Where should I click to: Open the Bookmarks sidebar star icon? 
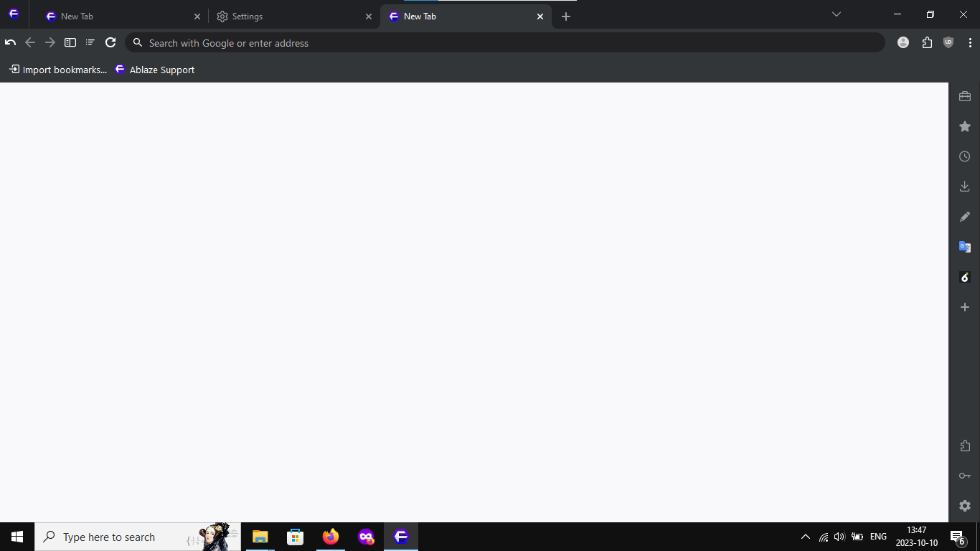pos(965,126)
